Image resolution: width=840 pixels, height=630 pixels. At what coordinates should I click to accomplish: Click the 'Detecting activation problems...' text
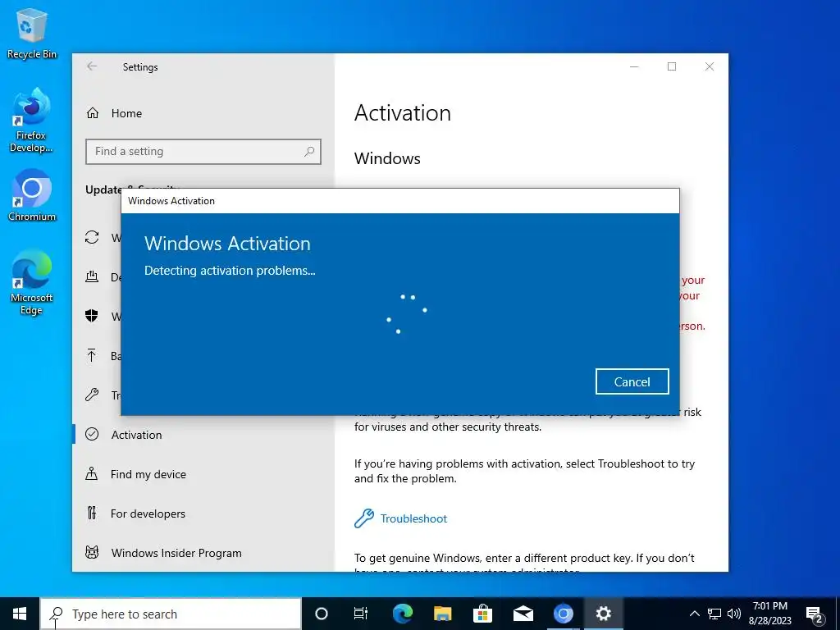230,271
